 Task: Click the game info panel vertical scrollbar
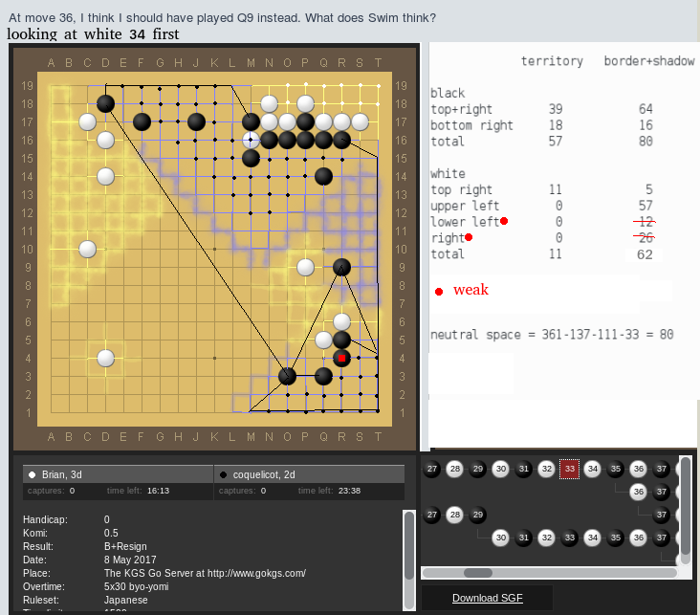(409, 545)
